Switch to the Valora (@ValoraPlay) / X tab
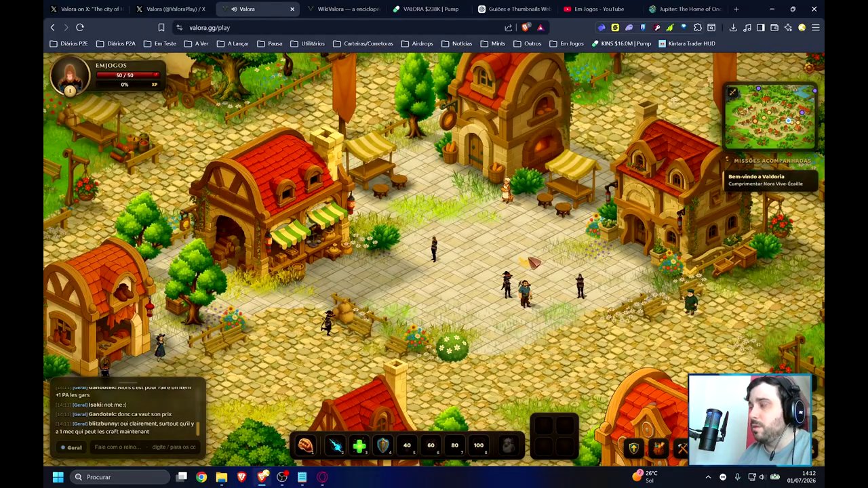The image size is (868, 488). point(172,9)
